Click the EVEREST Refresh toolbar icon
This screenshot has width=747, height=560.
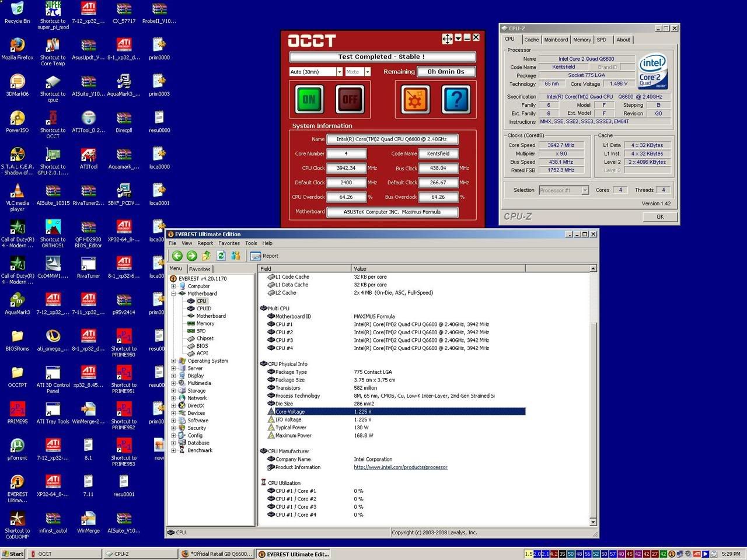221,256
